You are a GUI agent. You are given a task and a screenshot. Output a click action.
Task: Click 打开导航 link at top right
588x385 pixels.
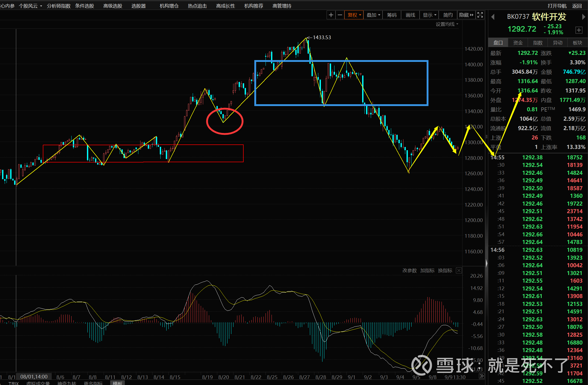coord(557,6)
